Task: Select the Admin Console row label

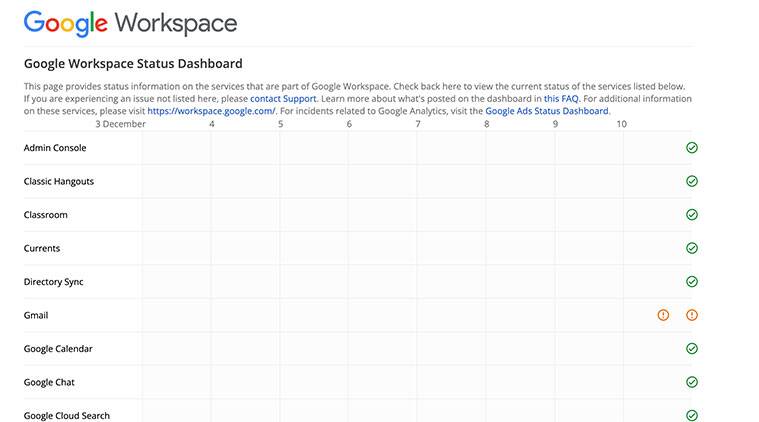Action: pos(55,148)
